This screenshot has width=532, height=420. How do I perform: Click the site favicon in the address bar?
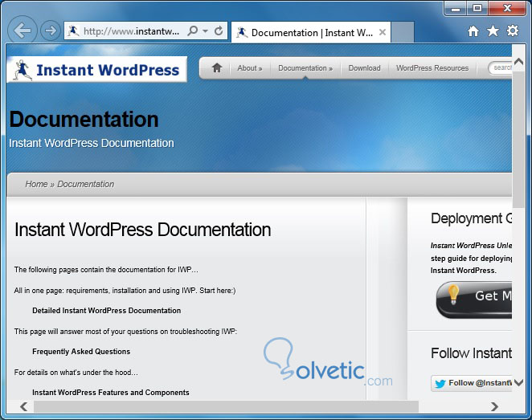73,31
